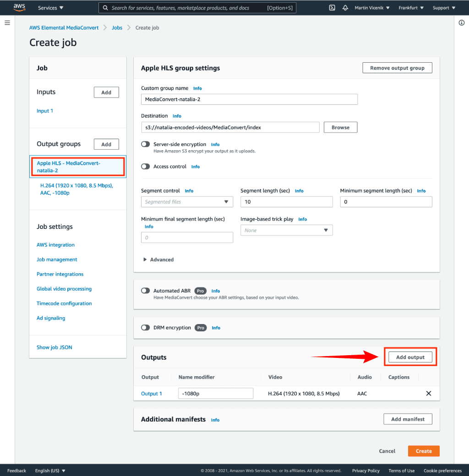
Task: Open Partner integrations settings
Action: pos(60,274)
